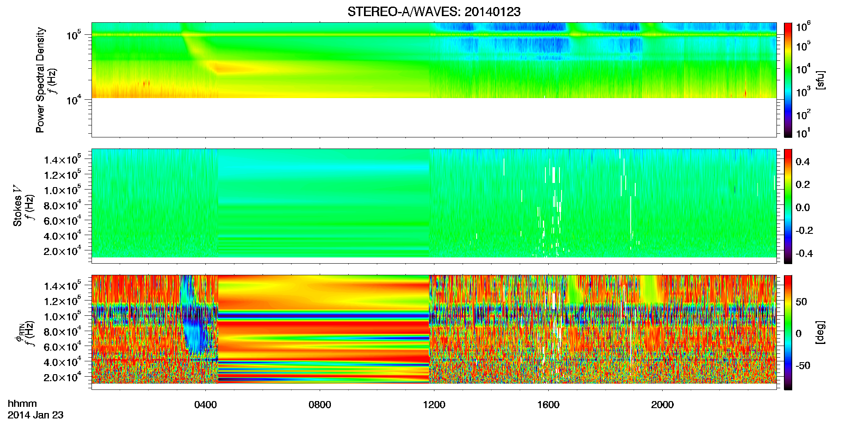Image resolution: width=868 pixels, height=447 pixels.
Task: Select the 10^5 frequency tick of the power spectral panel
Action: (x=74, y=35)
